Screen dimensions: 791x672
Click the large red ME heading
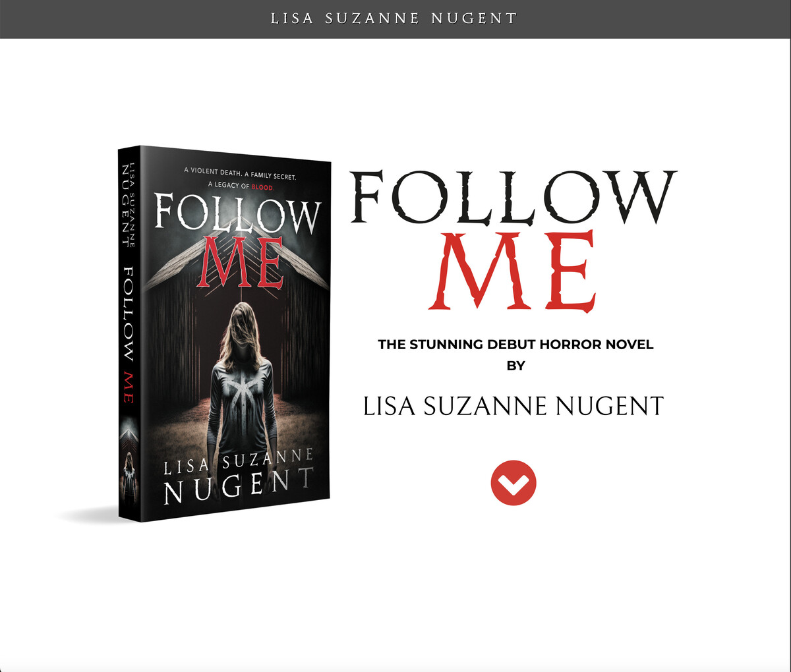(516, 272)
